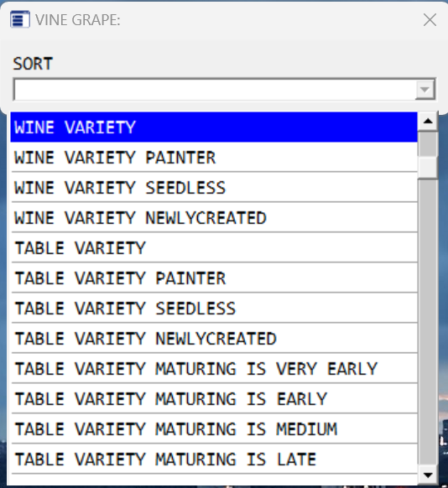Viewport: 448px width, 488px height.
Task: Pick TABLE VARIETY NEWLYCREATED option
Action: pyautogui.click(x=214, y=339)
